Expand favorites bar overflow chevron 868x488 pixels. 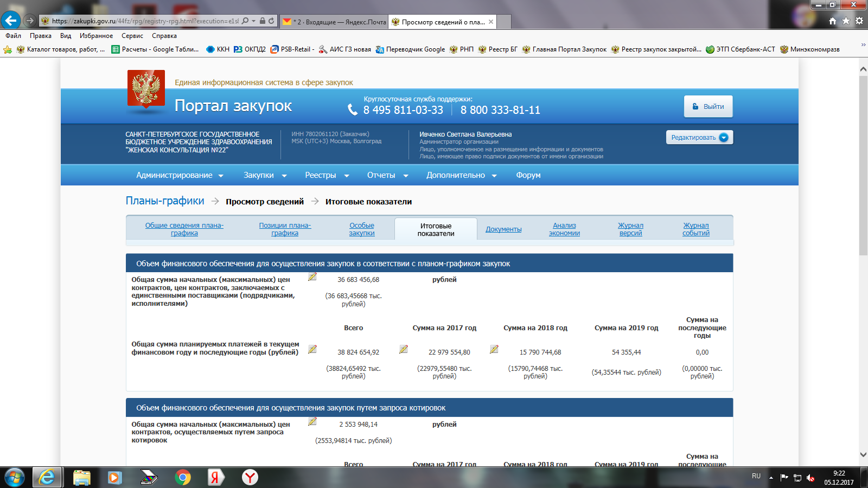click(863, 44)
